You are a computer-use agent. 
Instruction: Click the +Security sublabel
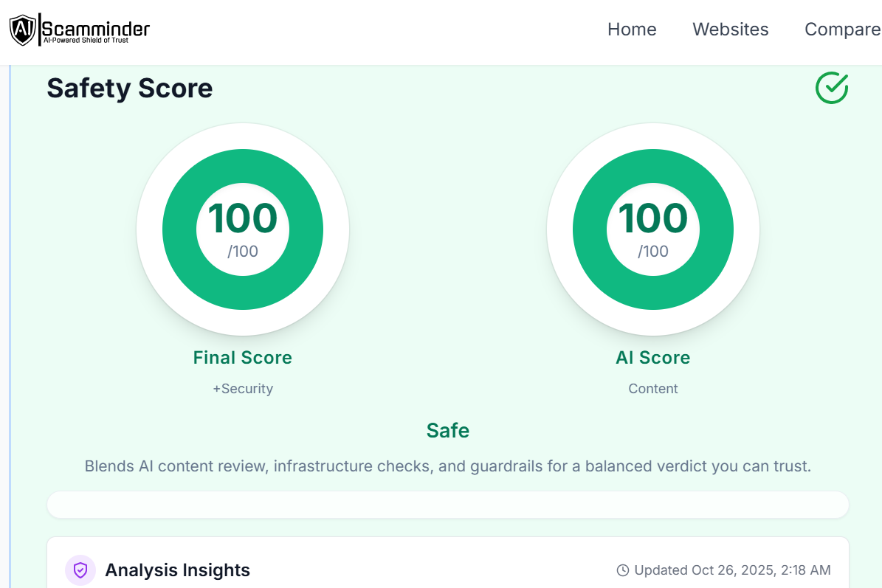pos(243,389)
